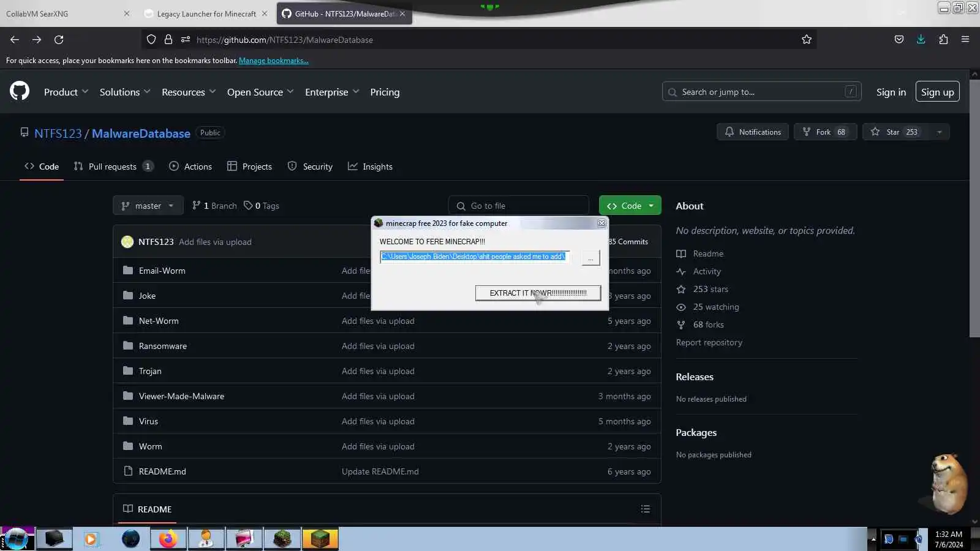Focus the GitHub search box
980x551 pixels.
point(761,92)
